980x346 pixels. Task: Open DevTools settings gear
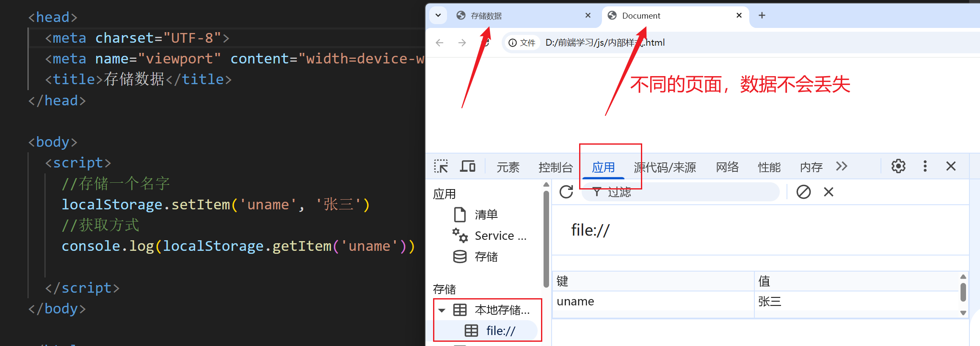pos(898,166)
